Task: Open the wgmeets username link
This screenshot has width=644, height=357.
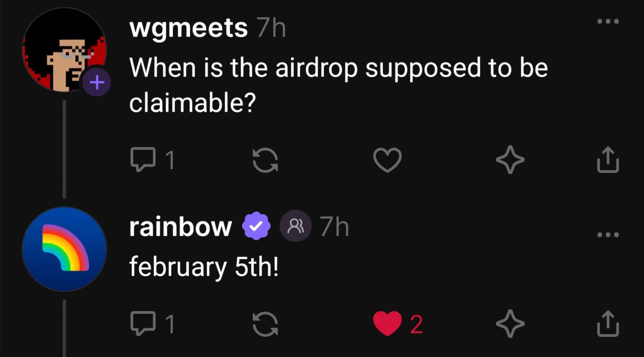Action: pyautogui.click(x=188, y=28)
